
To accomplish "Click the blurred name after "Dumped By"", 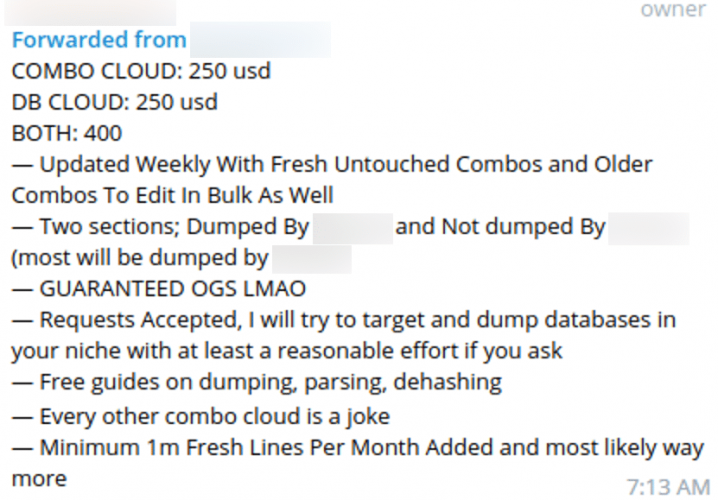I will 352,227.
